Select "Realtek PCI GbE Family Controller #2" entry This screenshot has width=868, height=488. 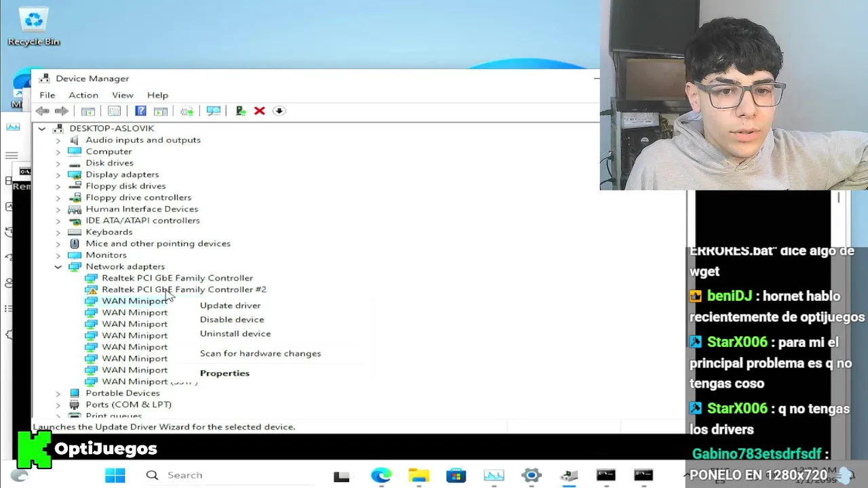[184, 289]
